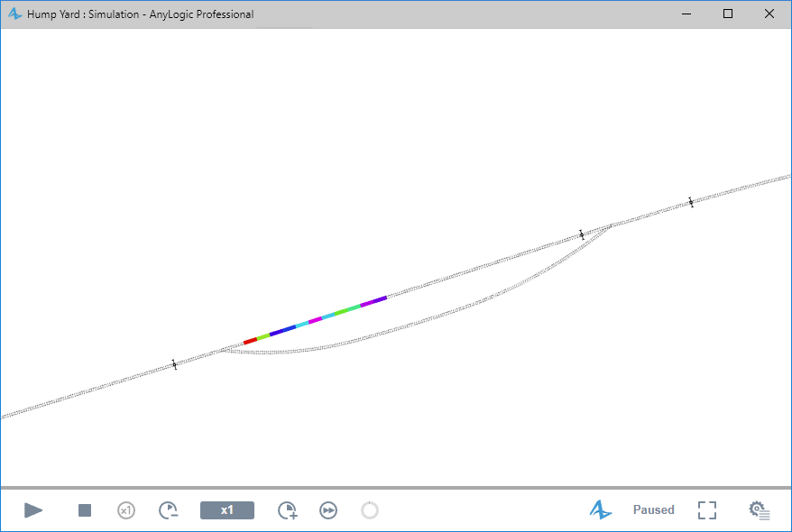Image resolution: width=792 pixels, height=532 pixels.
Task: Click the AnyLogic icon in the title bar
Action: [x=15, y=14]
